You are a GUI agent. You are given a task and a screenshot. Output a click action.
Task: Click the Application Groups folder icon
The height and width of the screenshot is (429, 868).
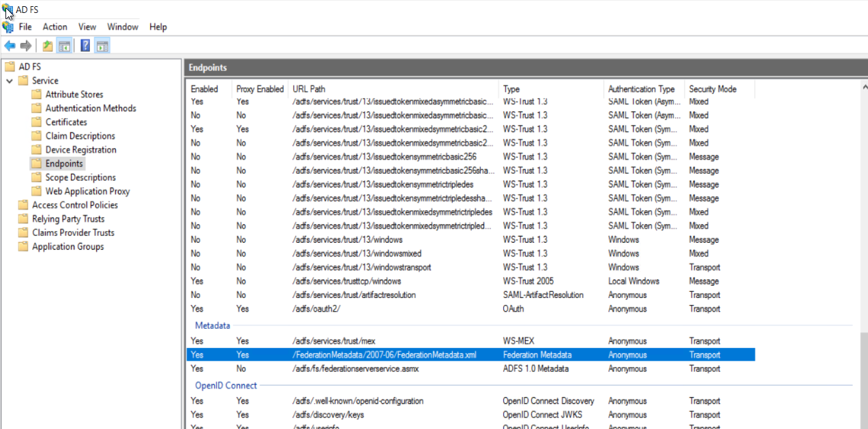(23, 246)
